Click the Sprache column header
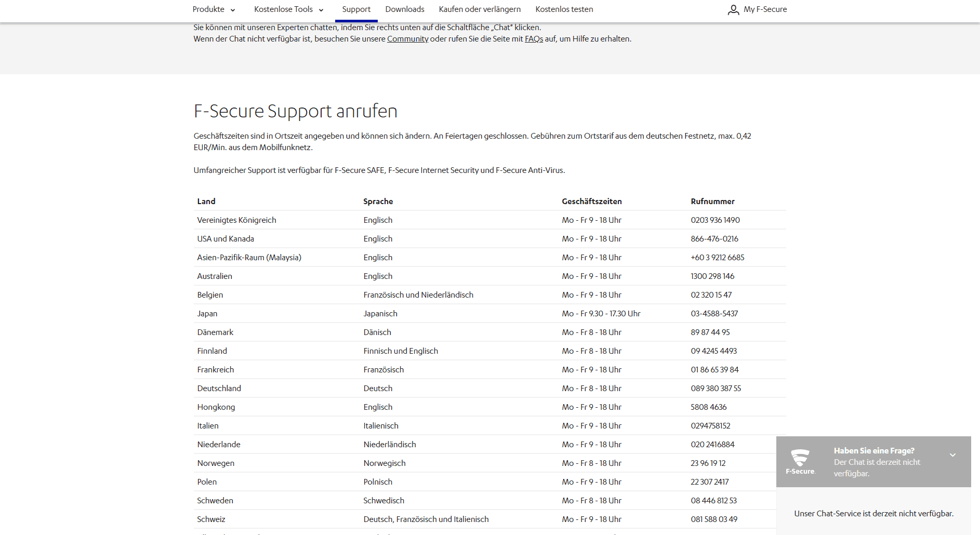The image size is (980, 535). point(378,202)
